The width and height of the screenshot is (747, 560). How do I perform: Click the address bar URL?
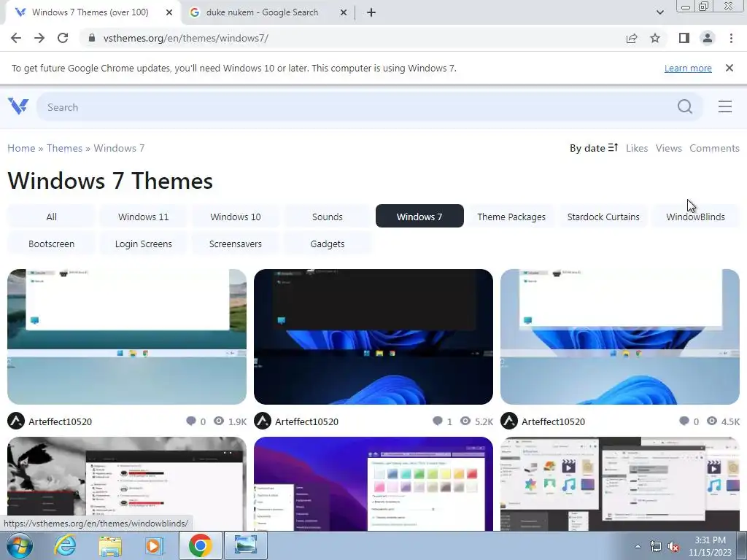click(x=186, y=38)
